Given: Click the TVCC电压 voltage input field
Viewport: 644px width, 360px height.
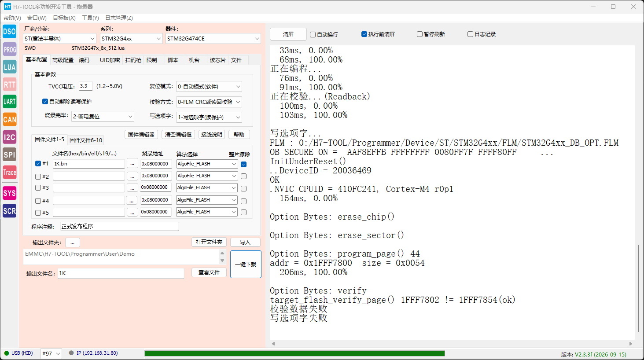Looking at the screenshot, I should point(86,86).
